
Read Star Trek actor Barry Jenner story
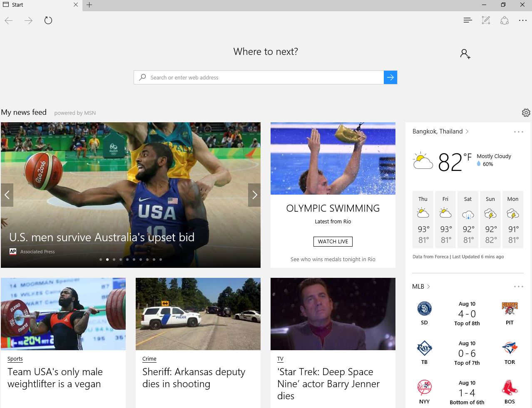point(328,383)
